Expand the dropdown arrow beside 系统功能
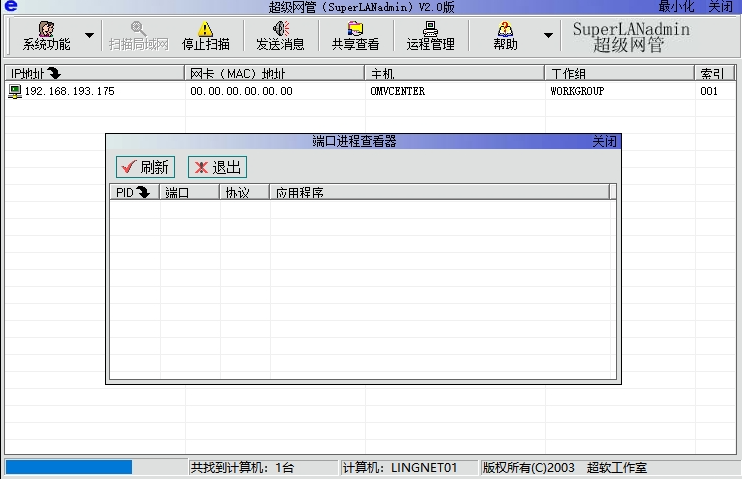 click(x=89, y=35)
